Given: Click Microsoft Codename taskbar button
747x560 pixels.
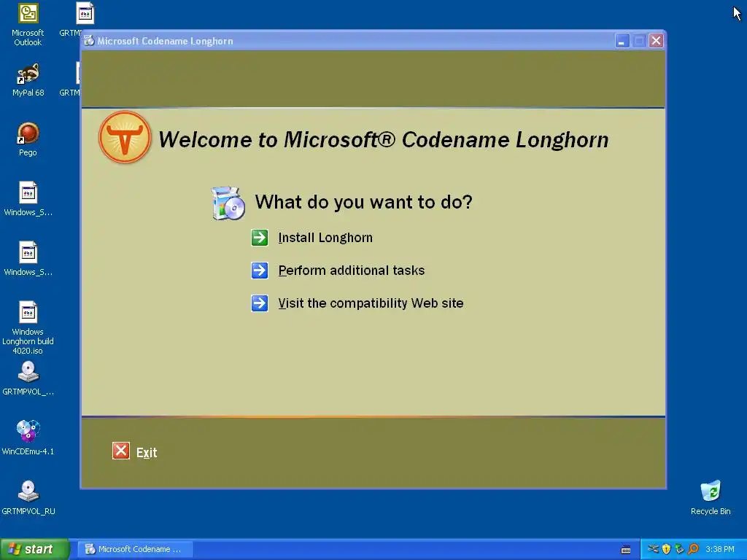Looking at the screenshot, I should 135,549.
